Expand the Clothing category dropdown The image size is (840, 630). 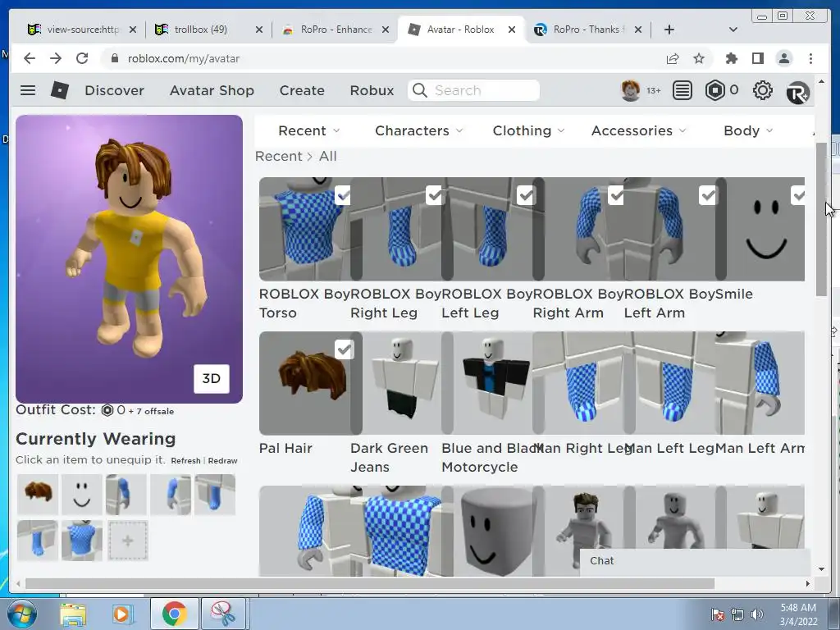(528, 130)
